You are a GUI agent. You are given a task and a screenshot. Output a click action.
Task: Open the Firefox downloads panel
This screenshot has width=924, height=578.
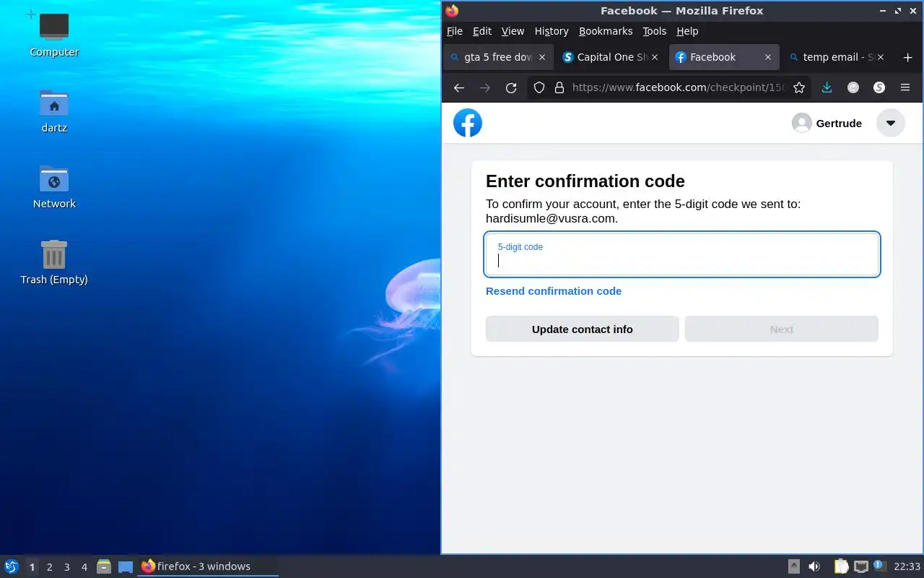point(827,87)
